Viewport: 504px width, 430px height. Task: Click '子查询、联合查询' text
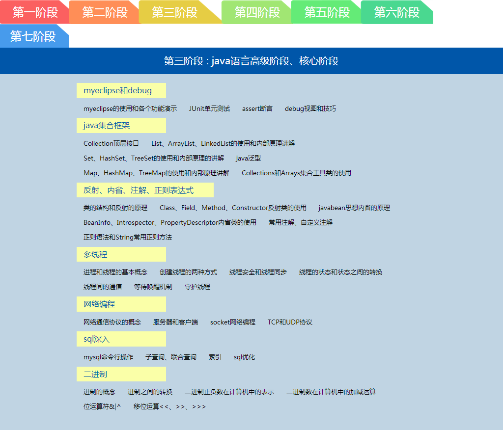(170, 357)
